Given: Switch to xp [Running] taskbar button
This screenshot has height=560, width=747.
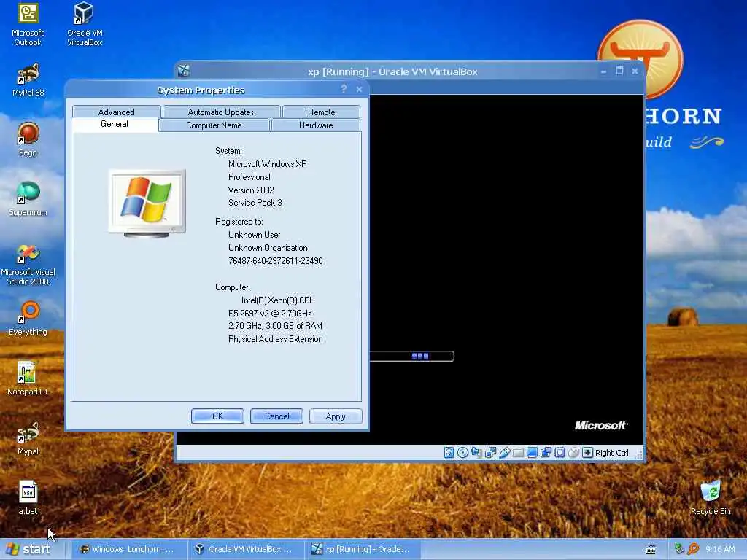Looking at the screenshot, I should [x=361, y=549].
